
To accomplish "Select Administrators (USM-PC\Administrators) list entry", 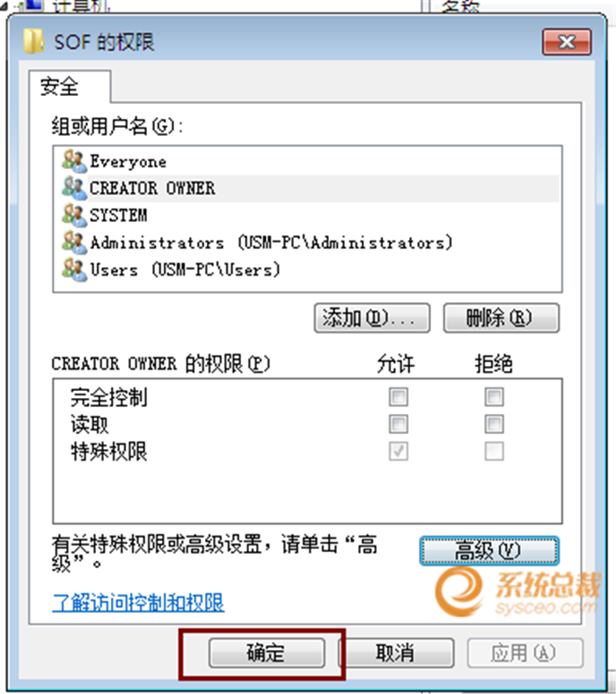I will pos(272,242).
